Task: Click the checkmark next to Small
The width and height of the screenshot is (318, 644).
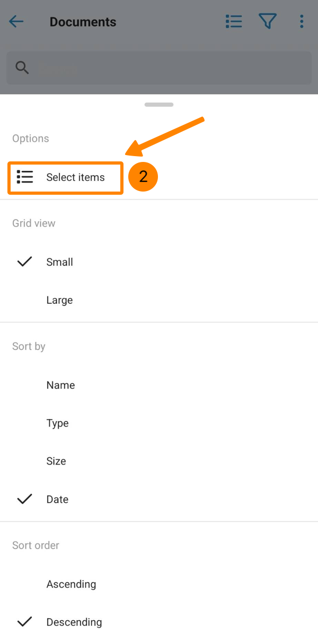Action: click(25, 262)
